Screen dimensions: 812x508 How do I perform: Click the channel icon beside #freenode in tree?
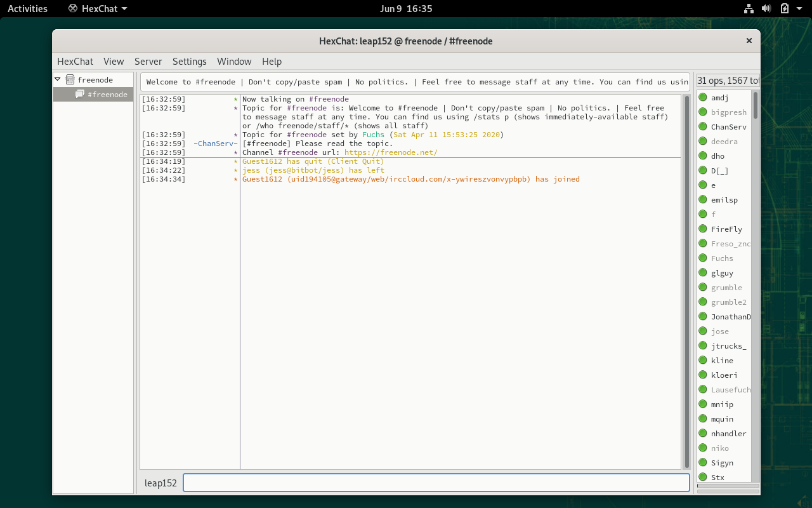(x=80, y=94)
